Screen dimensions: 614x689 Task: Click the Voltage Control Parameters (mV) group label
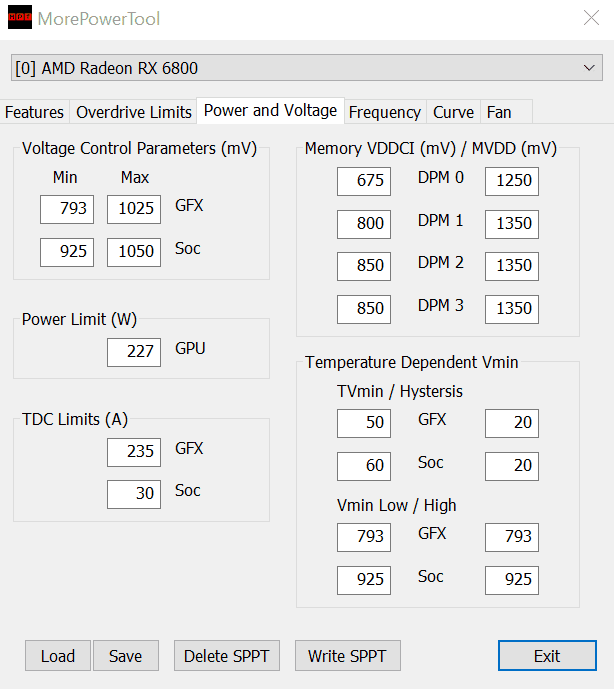tap(139, 149)
